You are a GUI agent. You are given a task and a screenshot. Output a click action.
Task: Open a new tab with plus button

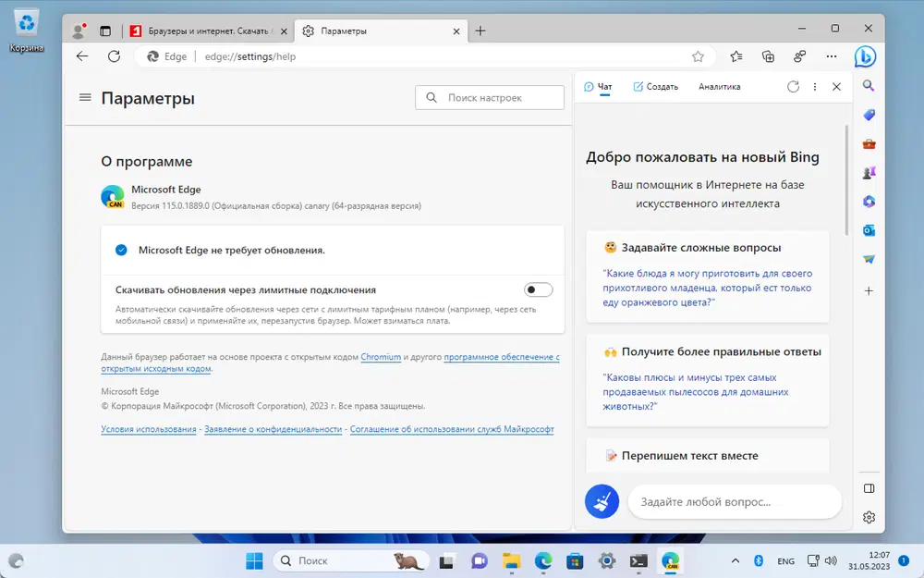point(480,31)
